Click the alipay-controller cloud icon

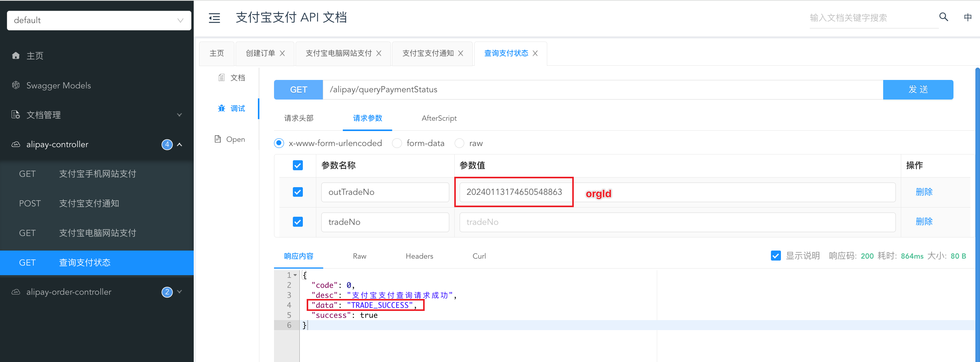[x=16, y=144]
